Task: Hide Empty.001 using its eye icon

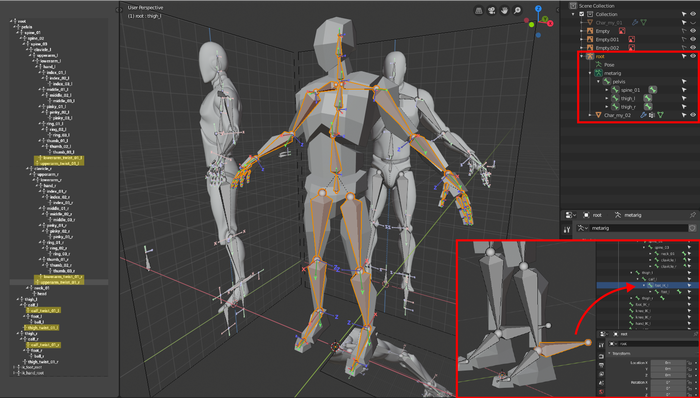Action: 693,39
